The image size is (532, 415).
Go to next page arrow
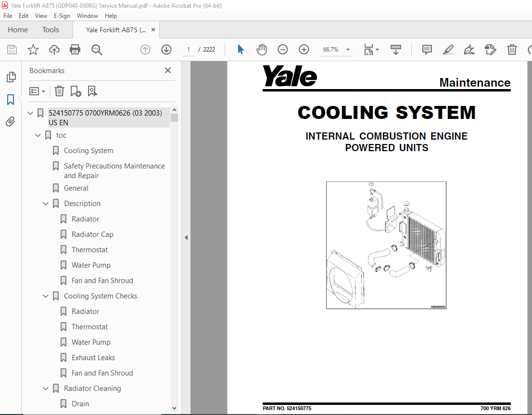coord(166,50)
